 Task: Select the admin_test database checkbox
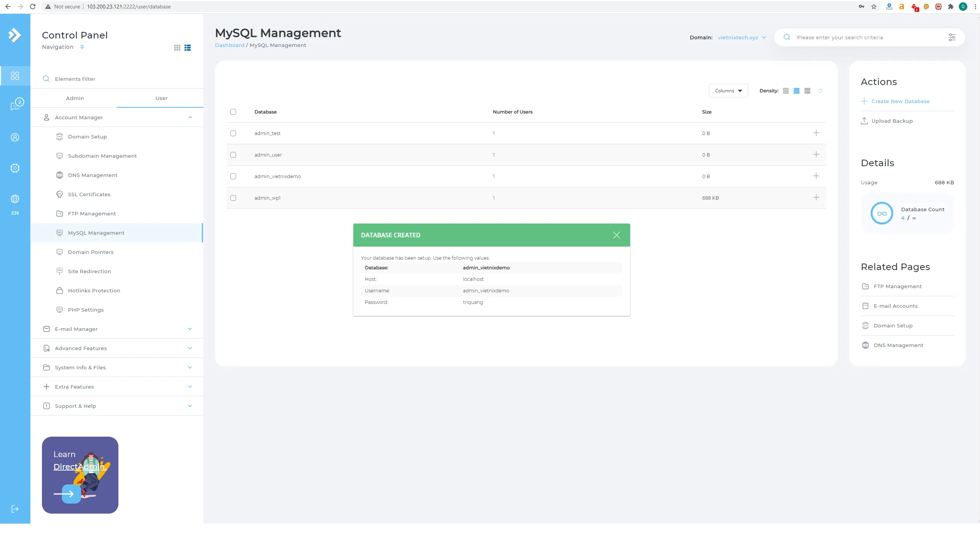[x=233, y=133]
